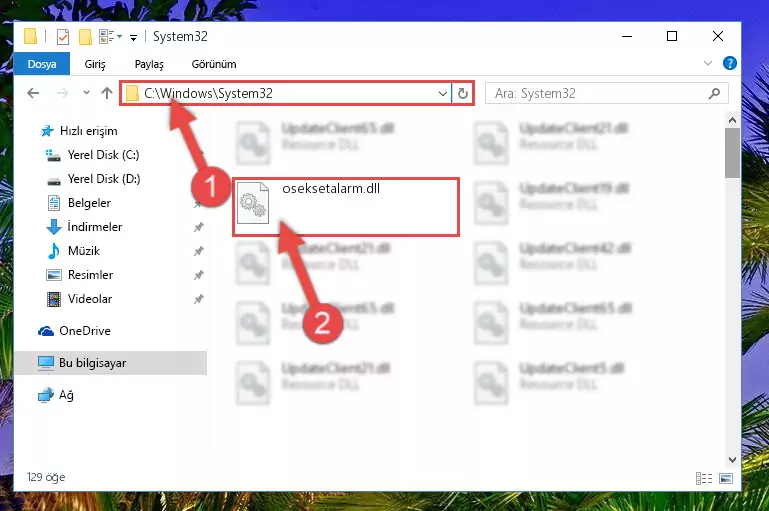
Task: Open Help with the blue question mark icon
Action: [729, 63]
